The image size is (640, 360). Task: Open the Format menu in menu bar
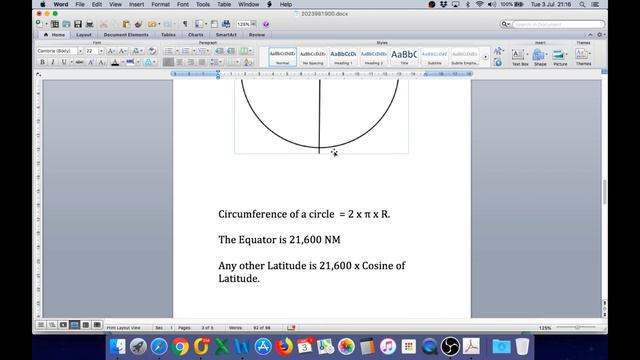[x=160, y=4]
